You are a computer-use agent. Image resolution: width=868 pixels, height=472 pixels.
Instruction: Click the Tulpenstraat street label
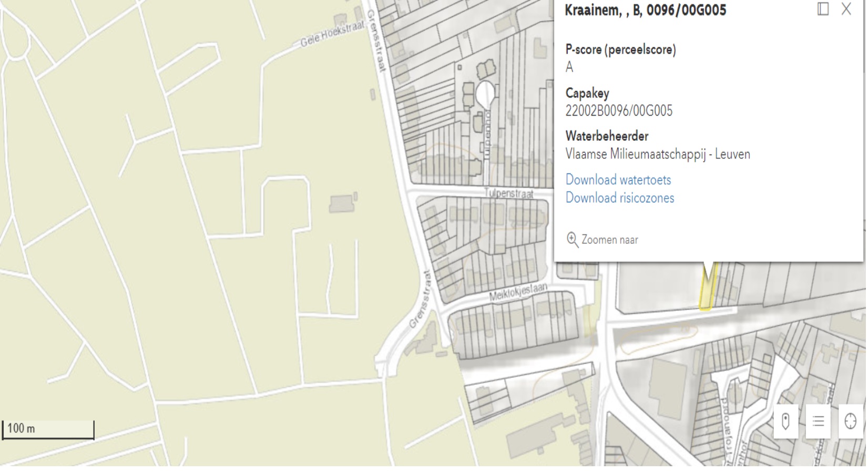(508, 193)
